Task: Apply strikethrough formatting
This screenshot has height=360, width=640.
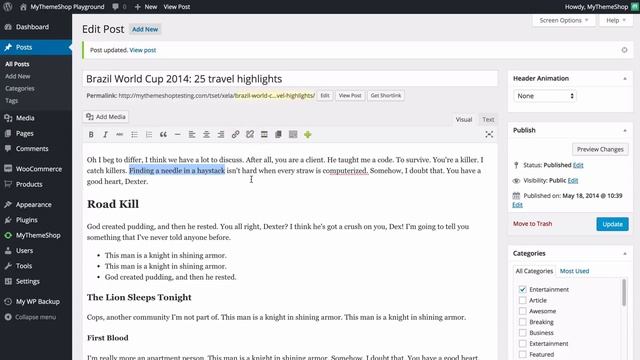Action: coord(120,135)
